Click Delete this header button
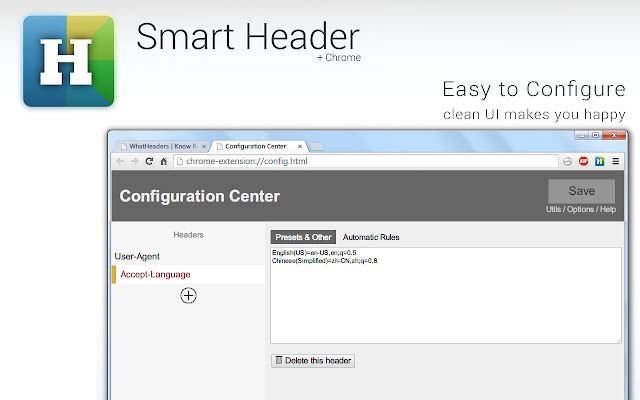The width and height of the screenshot is (640, 400). 313,360
